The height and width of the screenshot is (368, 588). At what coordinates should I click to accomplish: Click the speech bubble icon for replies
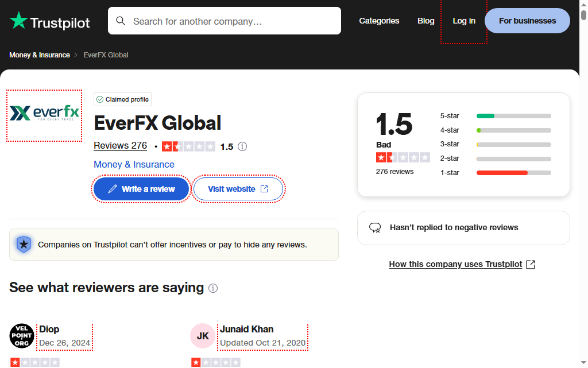click(x=375, y=228)
